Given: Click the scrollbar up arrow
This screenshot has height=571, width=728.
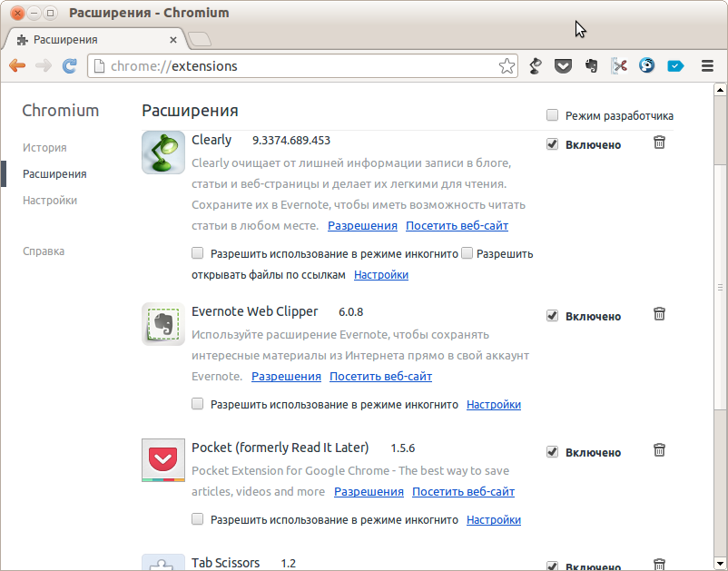Looking at the screenshot, I should 720,90.
